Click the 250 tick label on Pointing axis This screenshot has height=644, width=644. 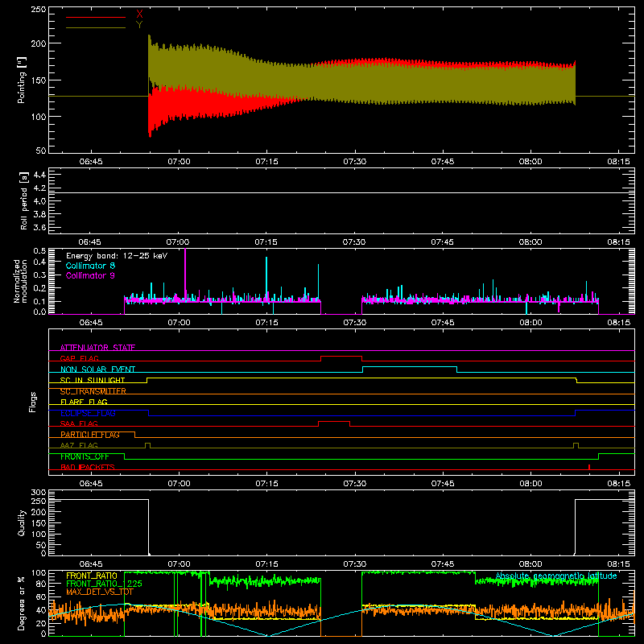click(x=39, y=10)
